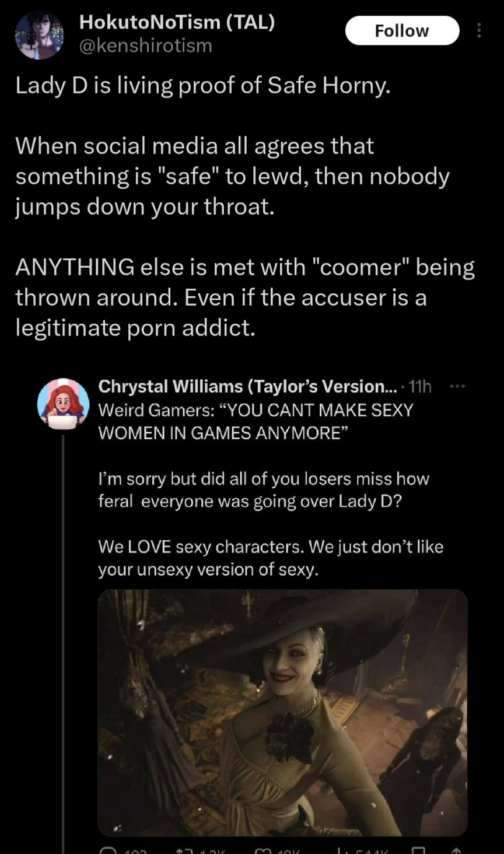Open the 11h timestamp on quoted tweet
504x854 pixels.
click(x=421, y=386)
